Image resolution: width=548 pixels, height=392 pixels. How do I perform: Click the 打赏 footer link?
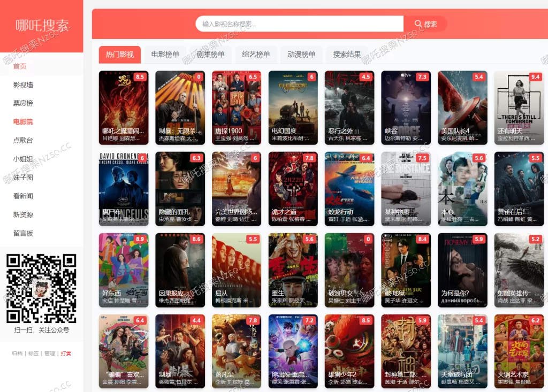(x=66, y=353)
